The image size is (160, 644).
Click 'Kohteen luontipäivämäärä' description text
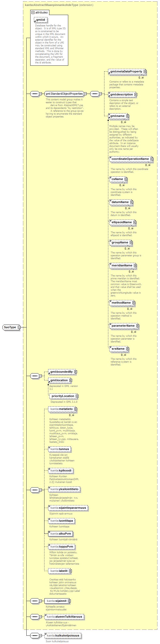[63, 539]
